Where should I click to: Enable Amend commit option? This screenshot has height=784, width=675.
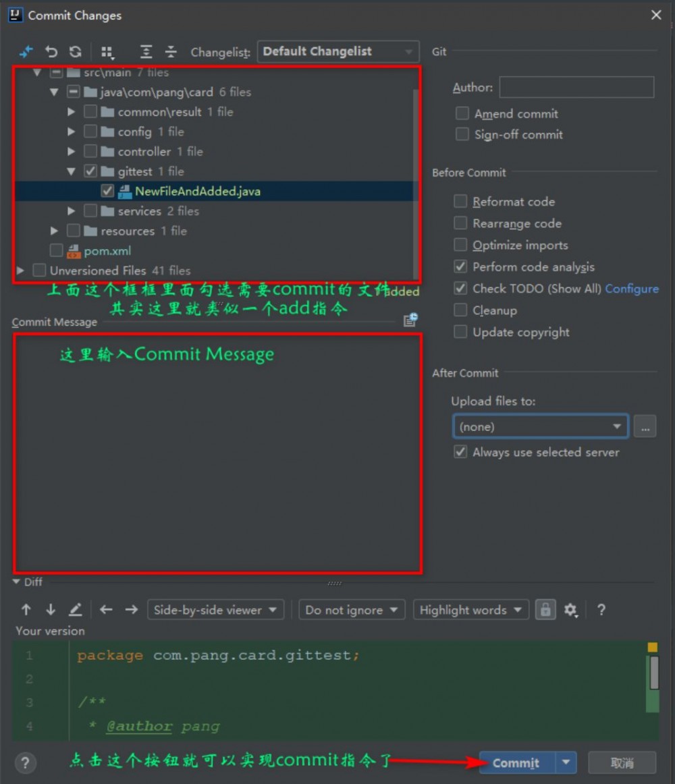coord(462,113)
